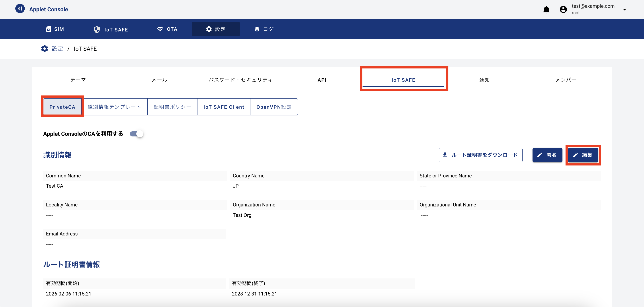Click the 編集 button
644x307 pixels.
[x=583, y=155]
